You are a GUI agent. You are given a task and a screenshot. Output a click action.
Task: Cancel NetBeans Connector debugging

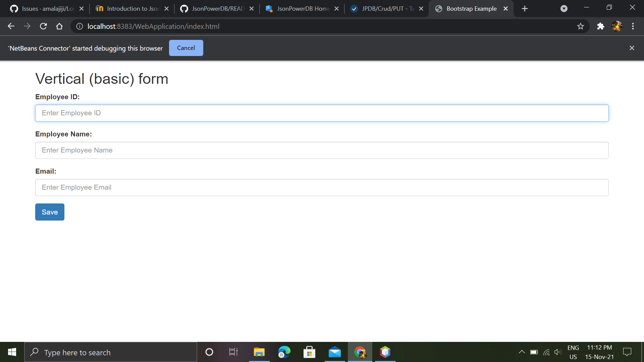pos(186,48)
